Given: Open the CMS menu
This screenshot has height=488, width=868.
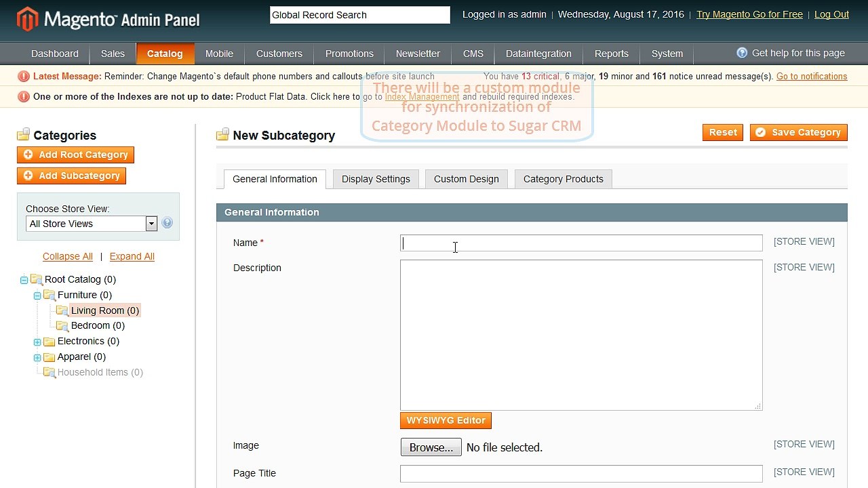Looking at the screenshot, I should [473, 54].
